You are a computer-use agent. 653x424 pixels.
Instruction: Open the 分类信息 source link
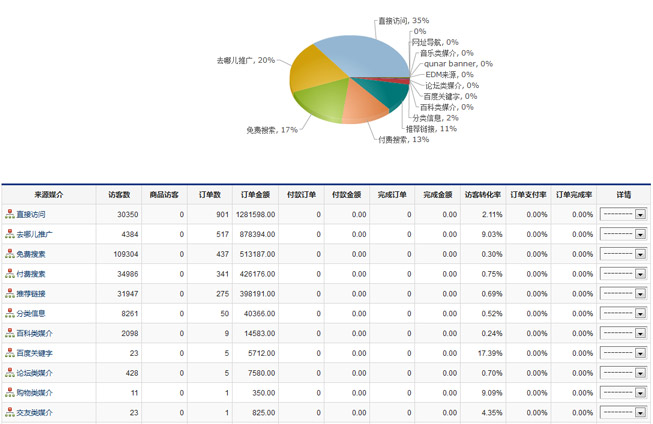[31, 314]
